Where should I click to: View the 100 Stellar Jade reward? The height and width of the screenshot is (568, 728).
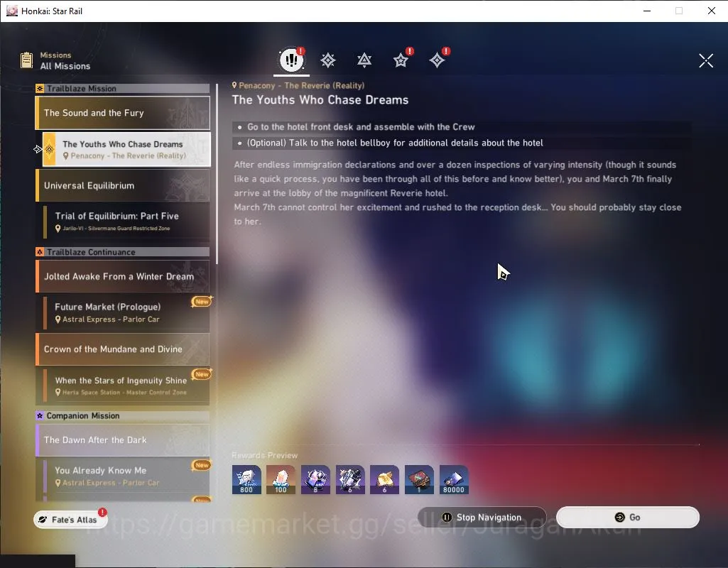coord(281,480)
